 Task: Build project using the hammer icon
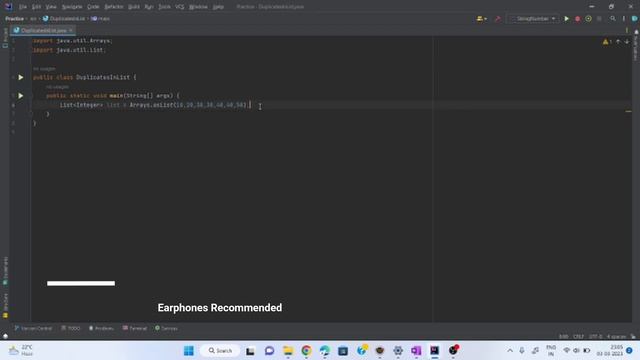coord(497,19)
